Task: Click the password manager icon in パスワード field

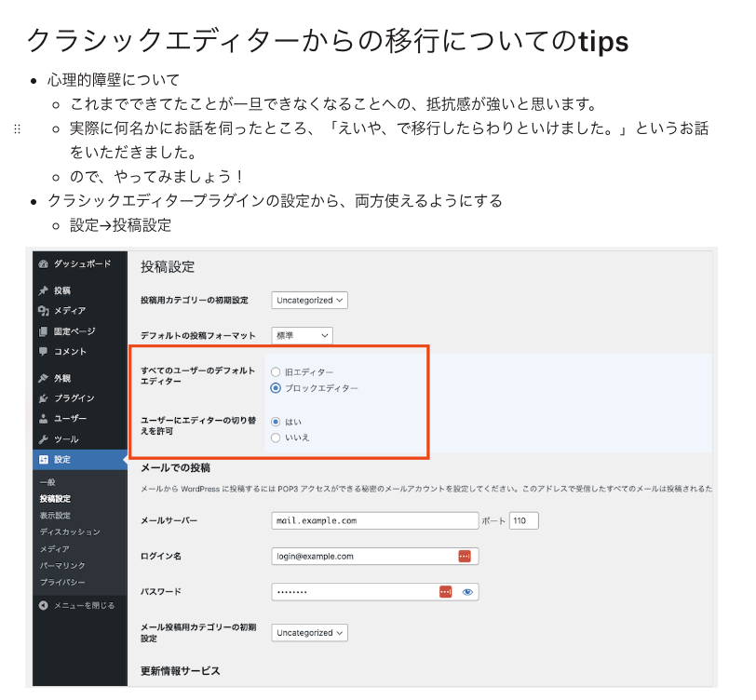Action: coord(445,591)
